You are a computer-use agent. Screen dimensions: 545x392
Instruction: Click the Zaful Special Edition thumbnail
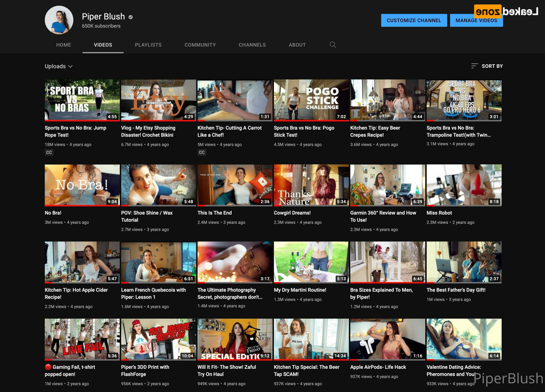(235, 339)
